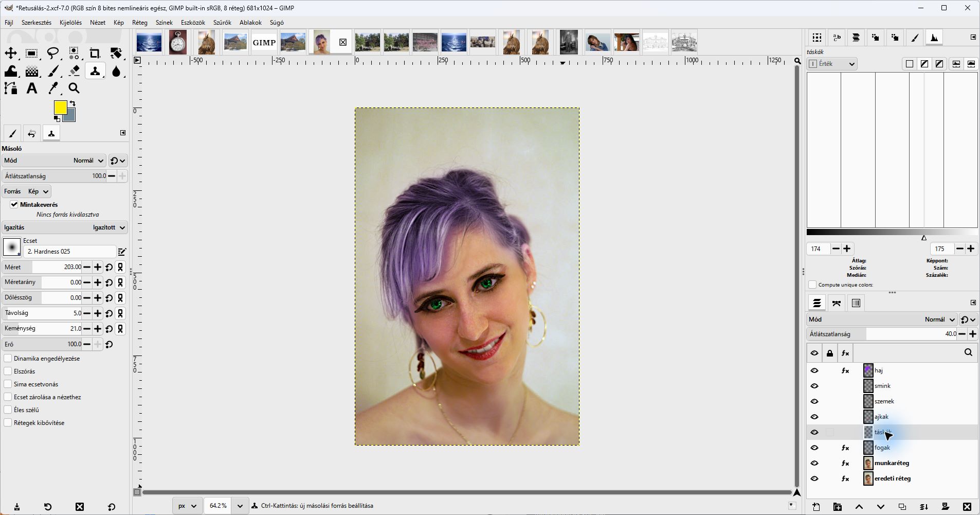980x515 pixels.
Task: Raise the selected layer one step
Action: point(859,507)
